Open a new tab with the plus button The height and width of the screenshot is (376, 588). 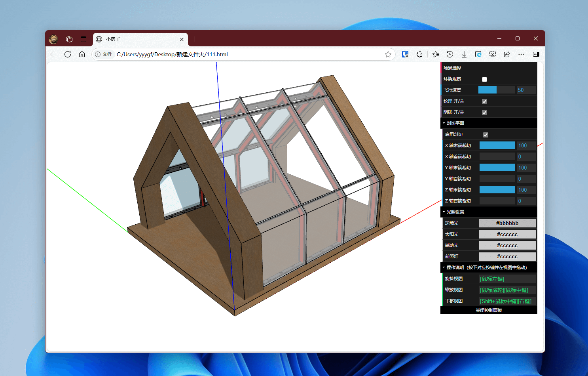(x=195, y=39)
